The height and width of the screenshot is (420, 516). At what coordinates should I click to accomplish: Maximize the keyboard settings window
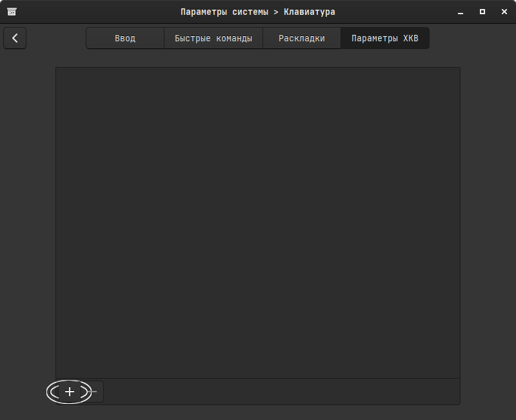[482, 12]
